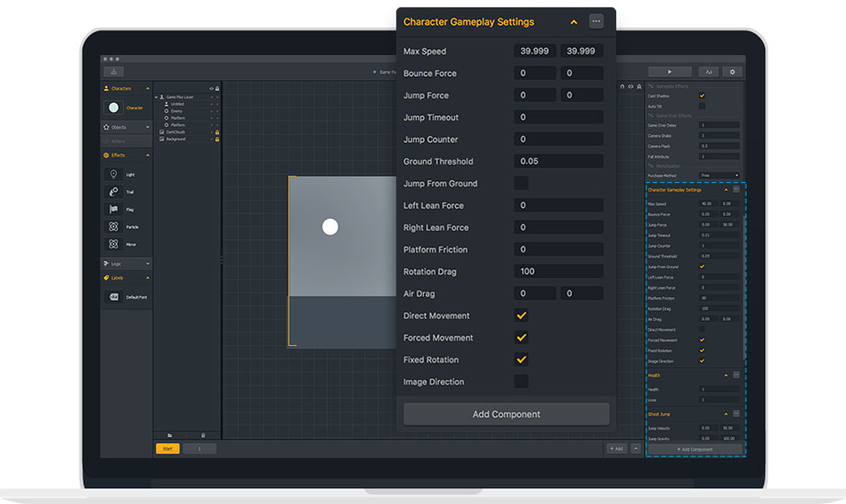The height and width of the screenshot is (504, 846).
Task: Click the lock icon at layer panel bottom
Action: click(203, 435)
